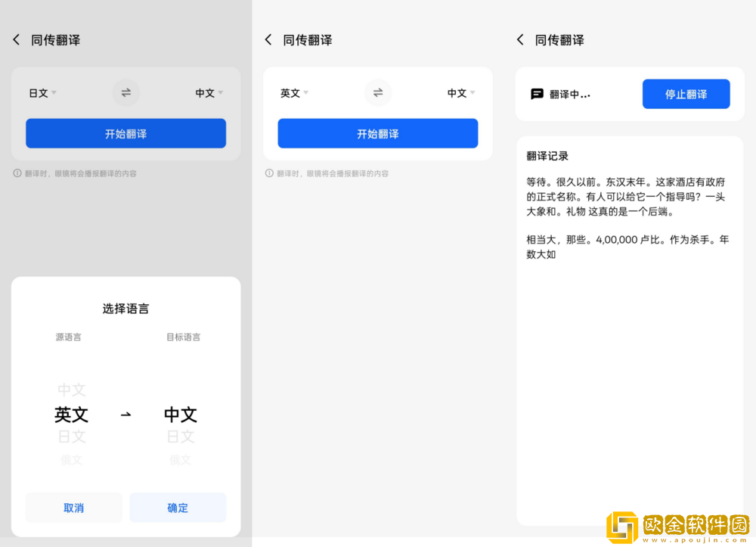Image resolution: width=756 pixels, height=547 pixels.
Task: Tap 取消 in the 选择语言 dialog
Action: pos(73,507)
